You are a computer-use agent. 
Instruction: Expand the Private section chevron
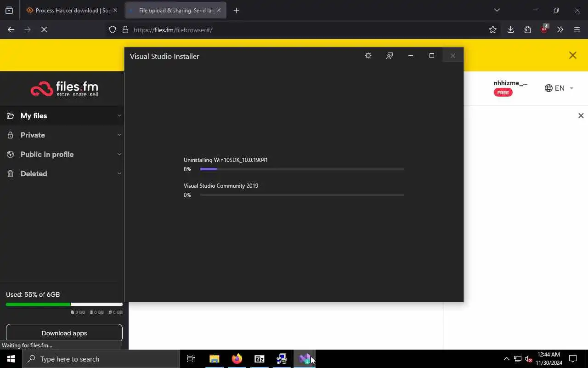pyautogui.click(x=119, y=135)
